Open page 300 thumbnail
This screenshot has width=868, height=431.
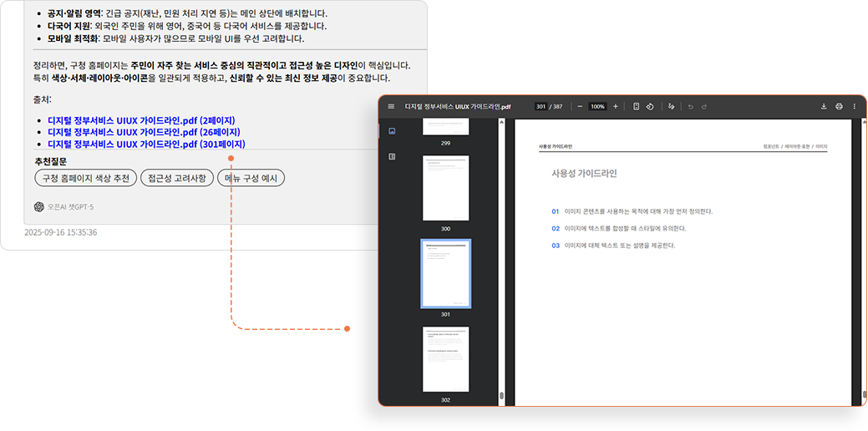click(445, 189)
